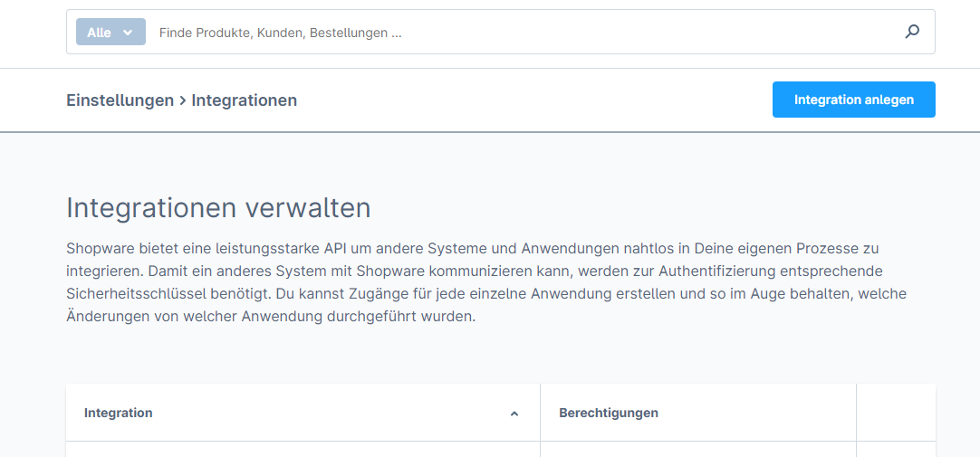
Task: Toggle the ascending sort arrow in the Integration header
Action: point(514,414)
